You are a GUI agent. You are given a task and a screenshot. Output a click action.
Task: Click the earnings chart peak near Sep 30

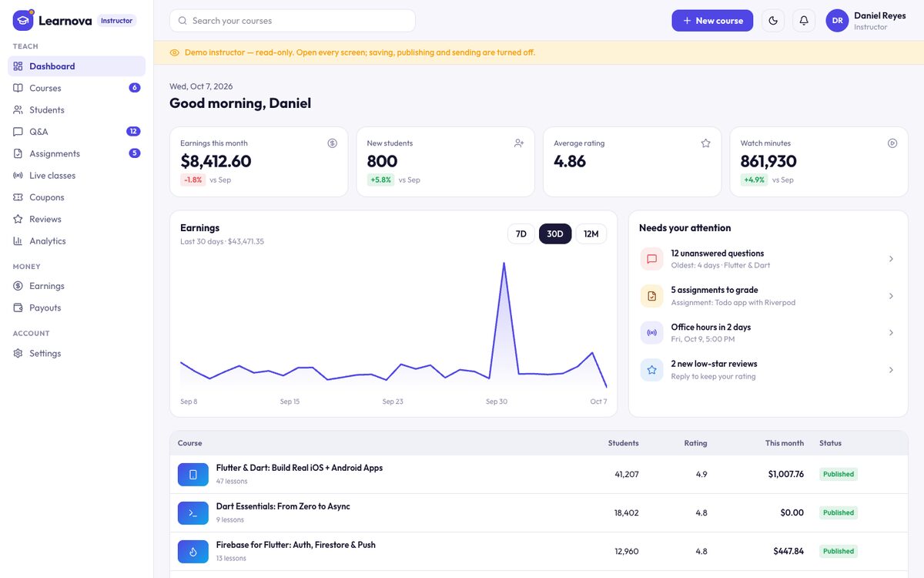coord(504,264)
